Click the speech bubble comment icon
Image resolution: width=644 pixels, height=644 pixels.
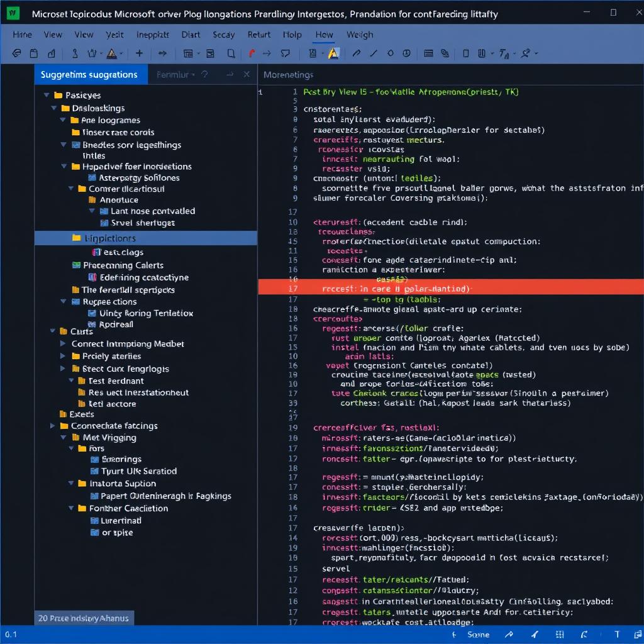(x=285, y=53)
